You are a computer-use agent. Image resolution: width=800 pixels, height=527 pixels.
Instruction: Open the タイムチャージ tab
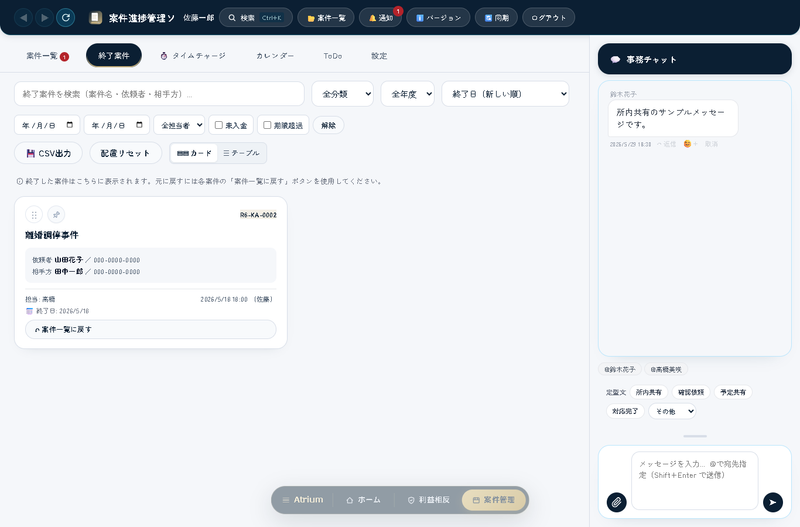193,56
